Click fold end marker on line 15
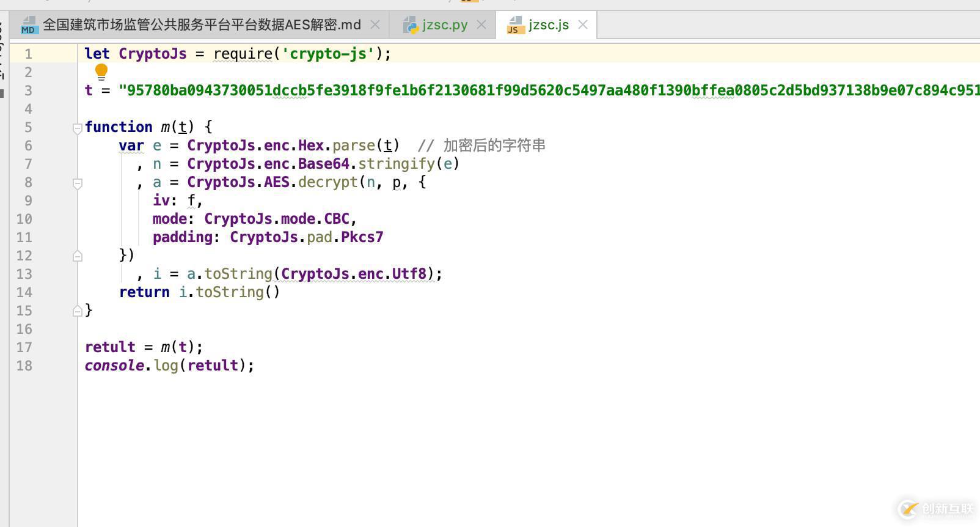The width and height of the screenshot is (980, 527). (x=78, y=311)
